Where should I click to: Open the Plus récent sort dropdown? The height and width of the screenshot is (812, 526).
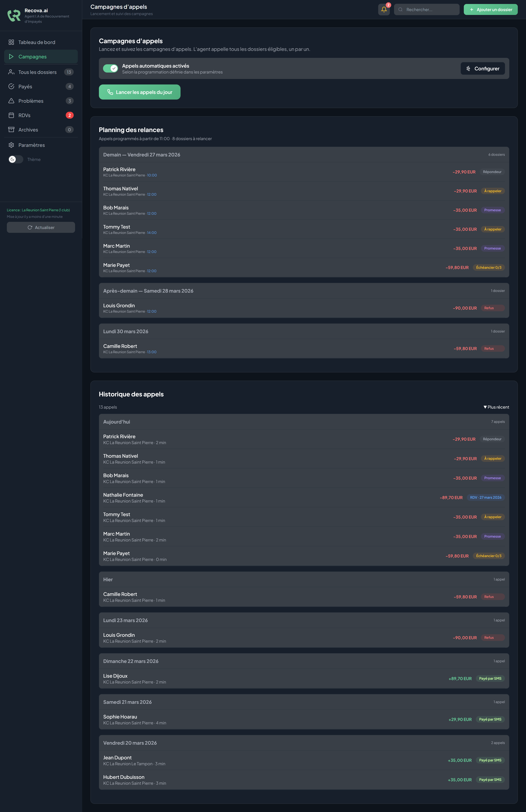496,407
